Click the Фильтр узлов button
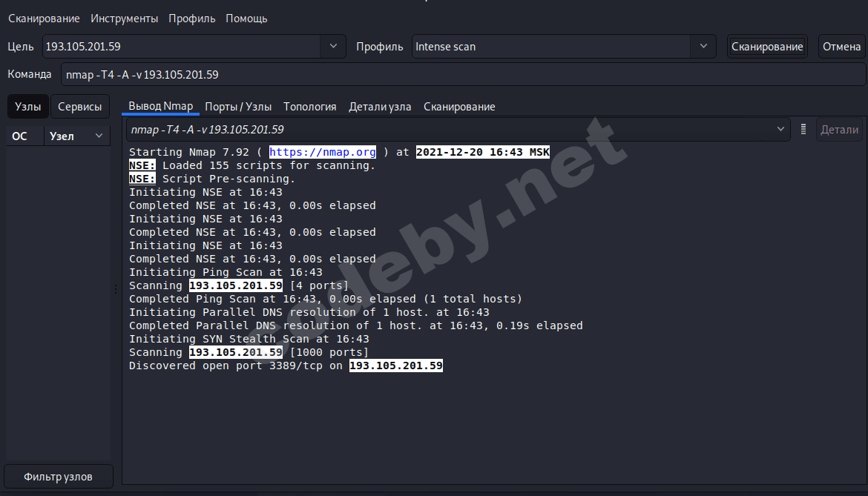868x496 pixels. [x=58, y=476]
